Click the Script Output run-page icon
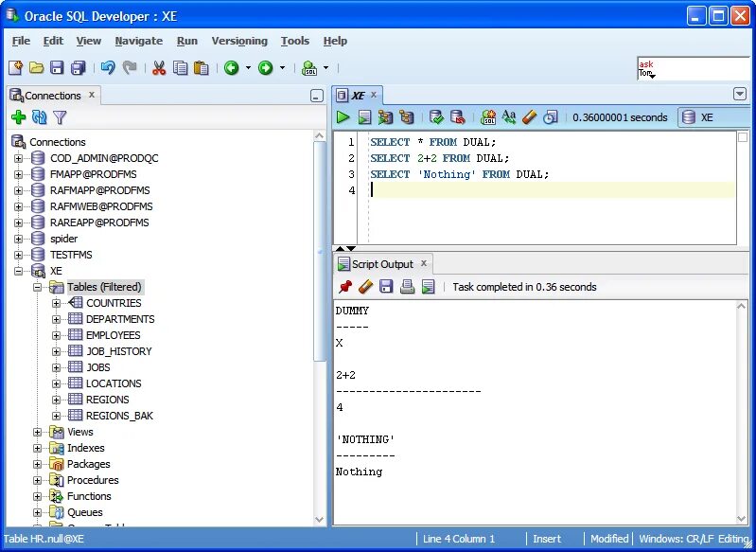756x552 pixels. pos(428,287)
